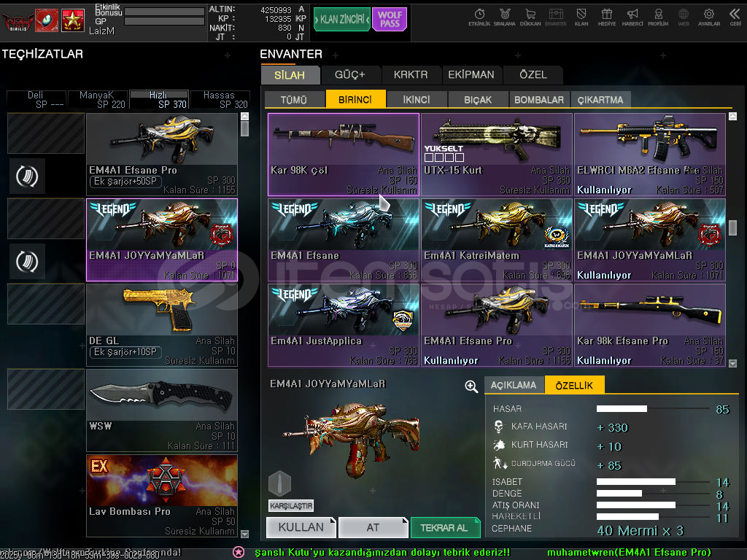Go back with the GERİ arrows

coord(735,17)
